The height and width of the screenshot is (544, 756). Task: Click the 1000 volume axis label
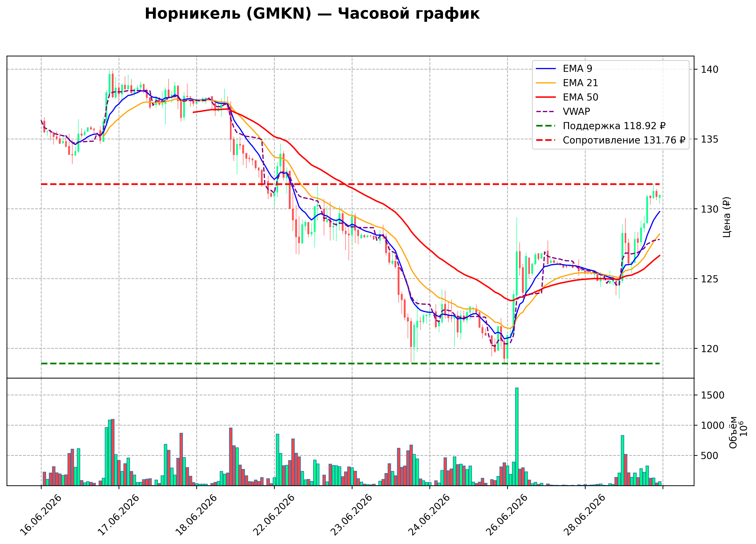point(713,426)
